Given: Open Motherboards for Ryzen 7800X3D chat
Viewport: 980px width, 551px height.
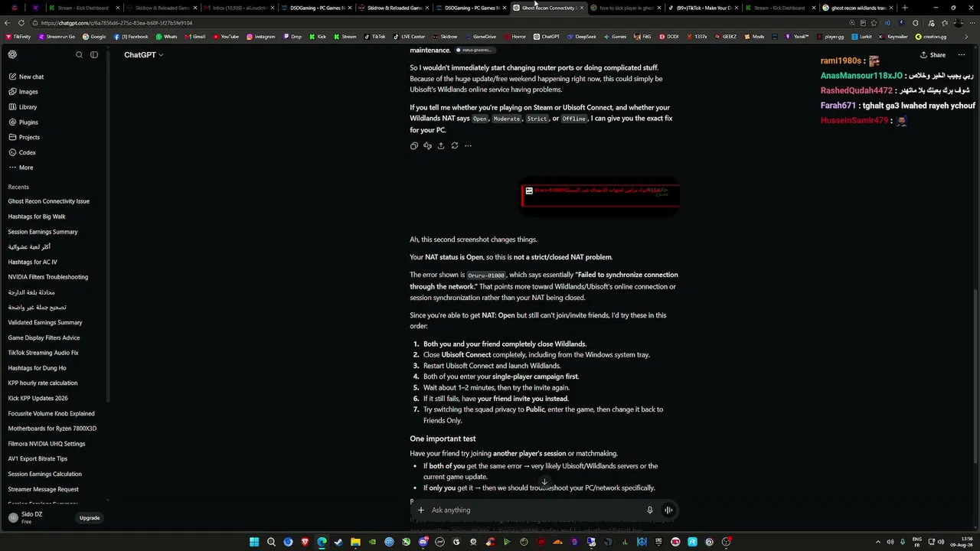Looking at the screenshot, I should coord(52,429).
